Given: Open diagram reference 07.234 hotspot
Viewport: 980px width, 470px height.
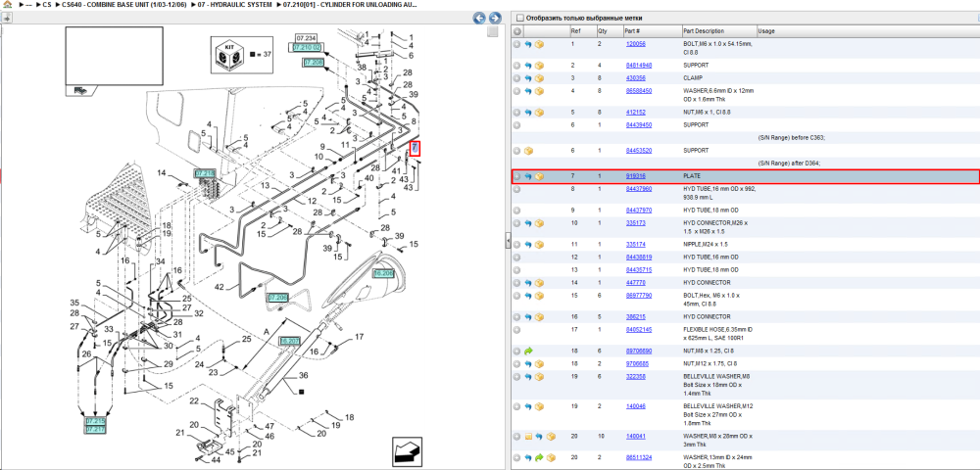Looking at the screenshot, I should pyautogui.click(x=306, y=39).
